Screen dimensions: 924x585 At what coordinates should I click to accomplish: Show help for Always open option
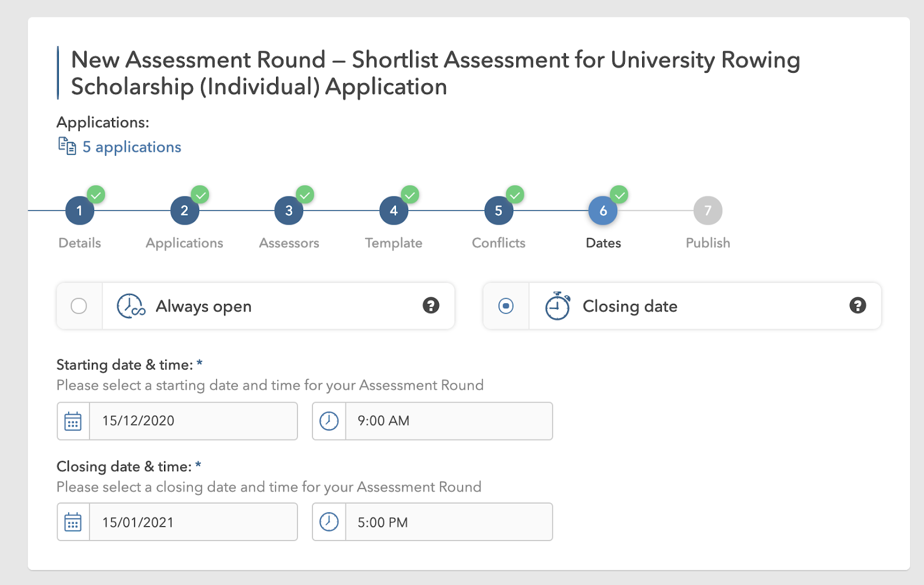pos(431,305)
